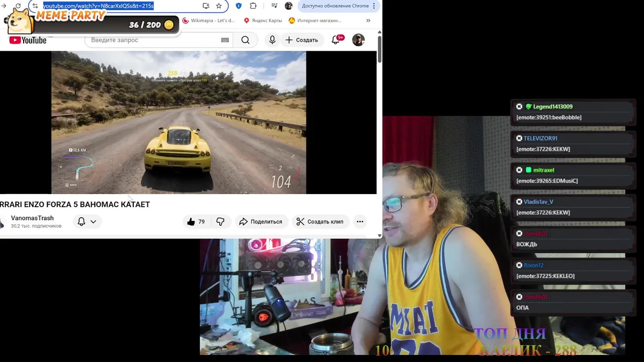Dismiss Vladis1av_V chat message
Viewport: 644px width, 362px height.
[x=519, y=202]
